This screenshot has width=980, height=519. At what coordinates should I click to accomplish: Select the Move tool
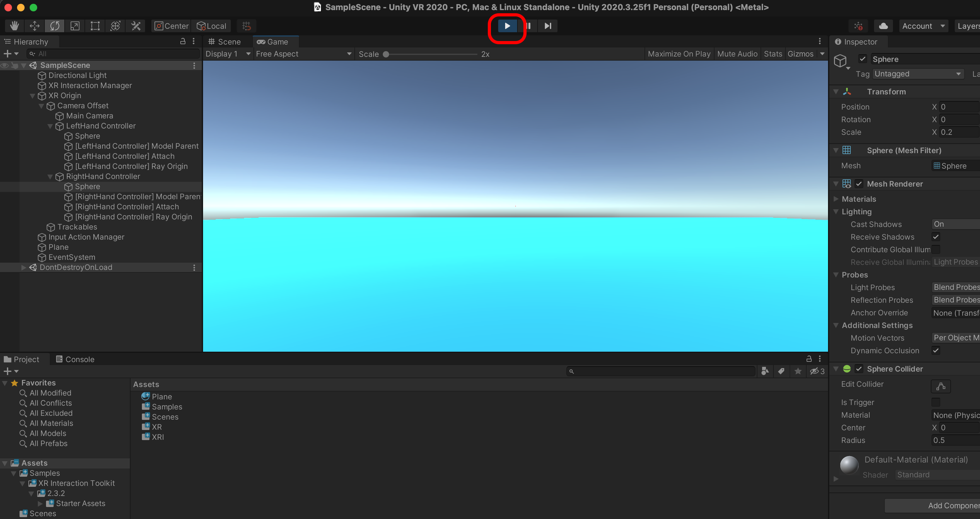[x=35, y=26]
